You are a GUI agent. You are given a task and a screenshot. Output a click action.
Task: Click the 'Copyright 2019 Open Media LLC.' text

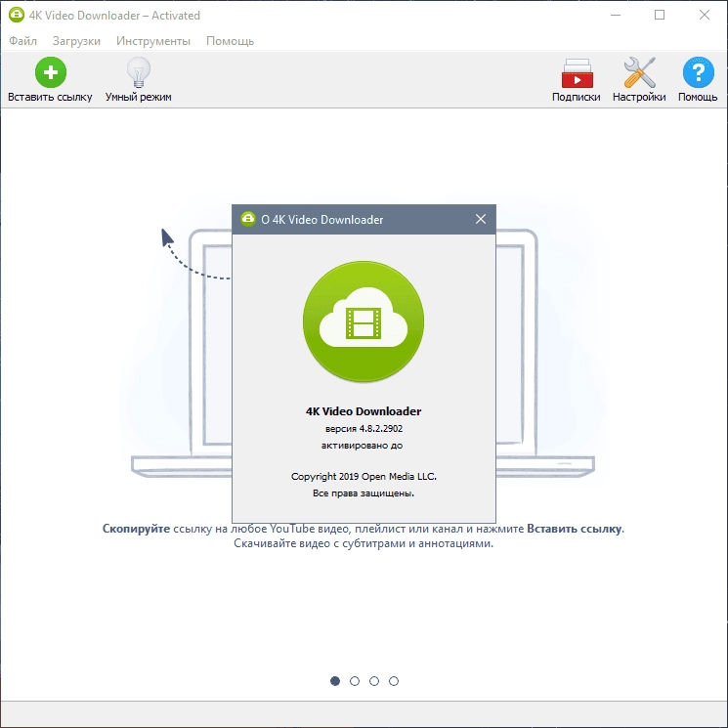pos(364,476)
